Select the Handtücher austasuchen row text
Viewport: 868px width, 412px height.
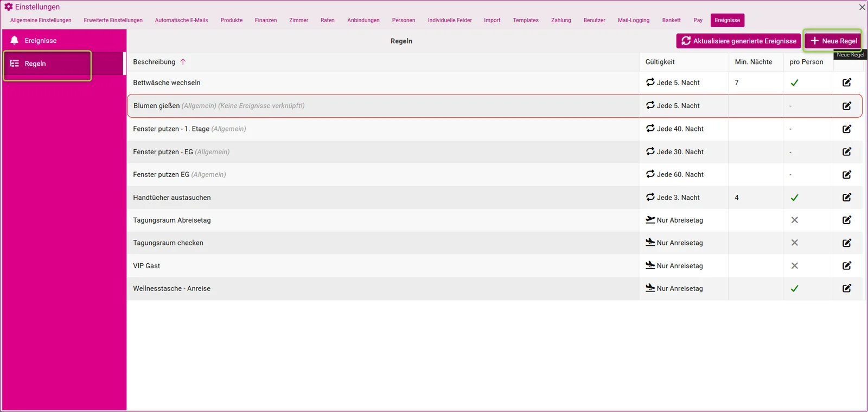click(x=172, y=198)
